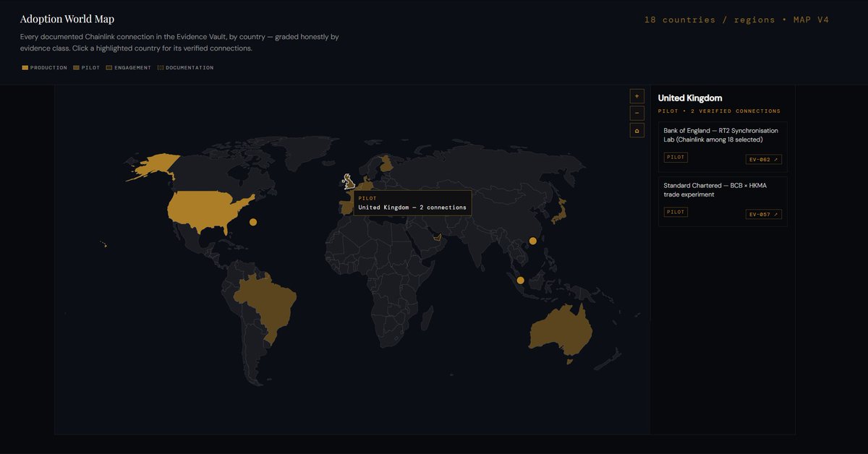
Task: Click PILOT tag on Standard Chartered card
Action: coord(676,212)
